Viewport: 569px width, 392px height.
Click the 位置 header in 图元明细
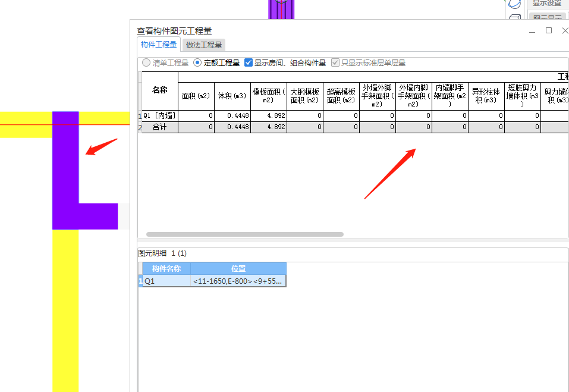pos(238,269)
